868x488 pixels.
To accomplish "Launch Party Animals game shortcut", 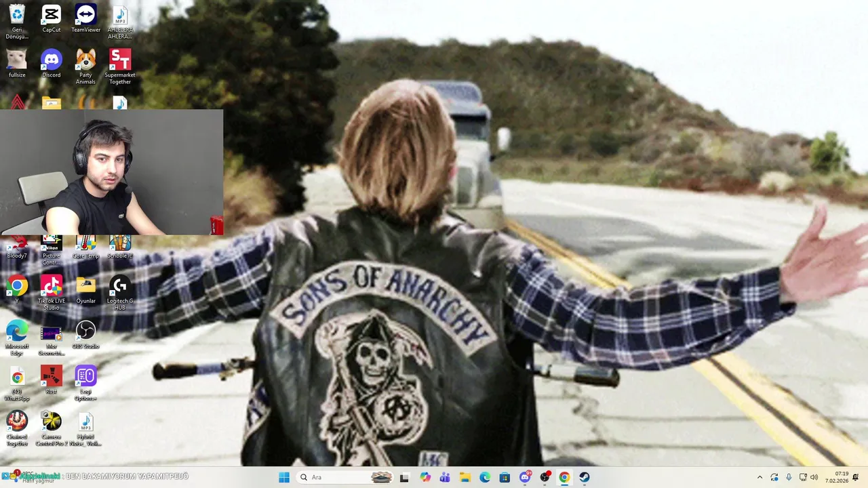I will pos(85,66).
